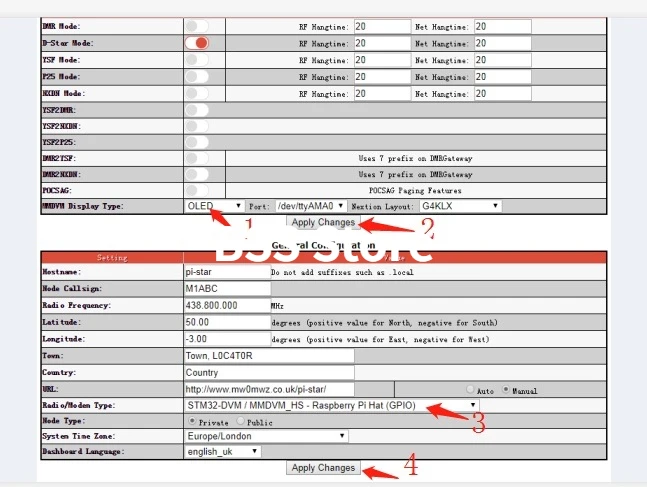Click the Hostname field pi-star
The width and height of the screenshot is (647, 487).
227,272
